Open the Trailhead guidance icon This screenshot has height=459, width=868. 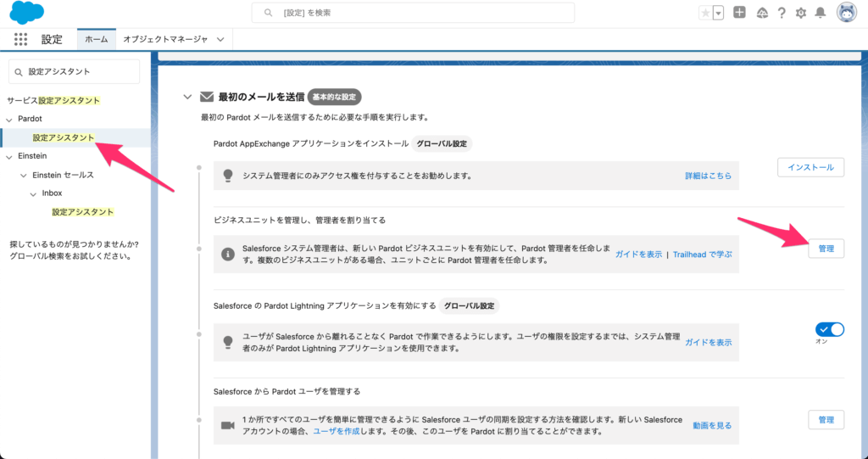pyautogui.click(x=761, y=13)
